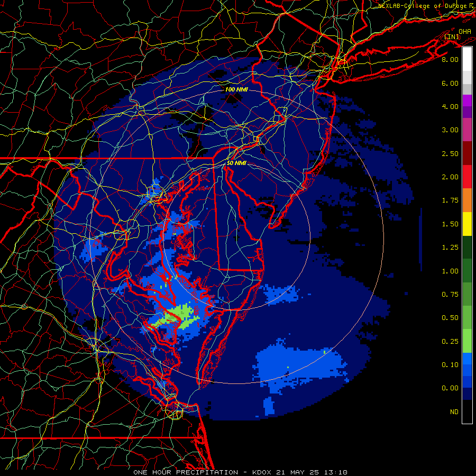Click the ND legend label

pos(454,412)
